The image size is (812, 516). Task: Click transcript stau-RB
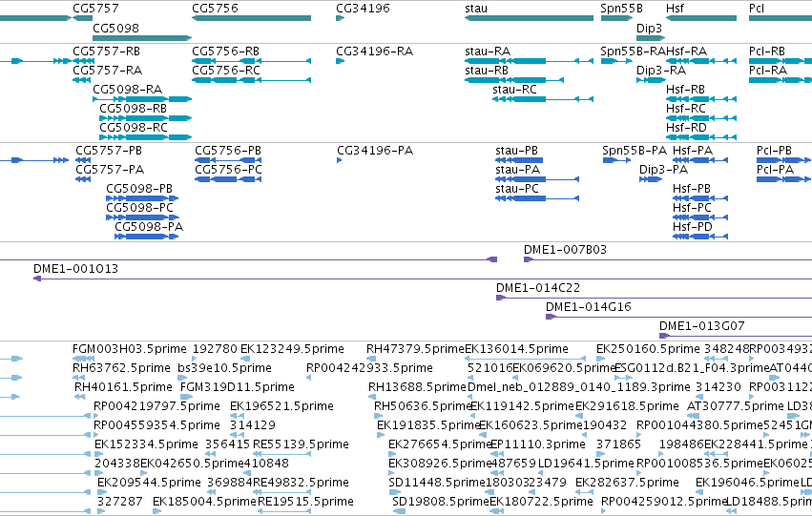[x=487, y=71]
